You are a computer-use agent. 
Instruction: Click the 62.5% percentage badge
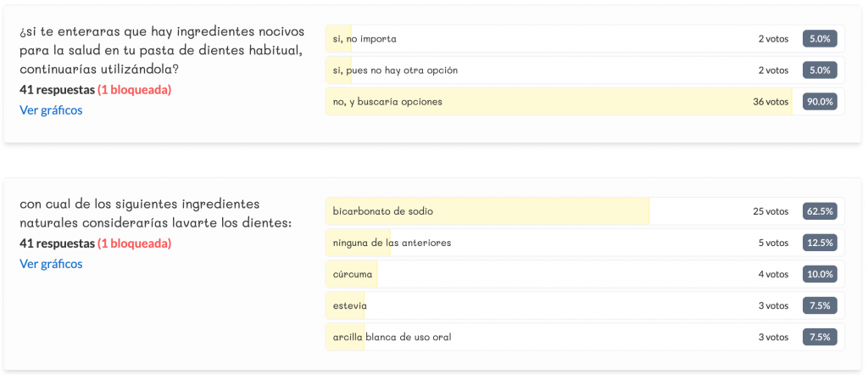click(x=820, y=211)
